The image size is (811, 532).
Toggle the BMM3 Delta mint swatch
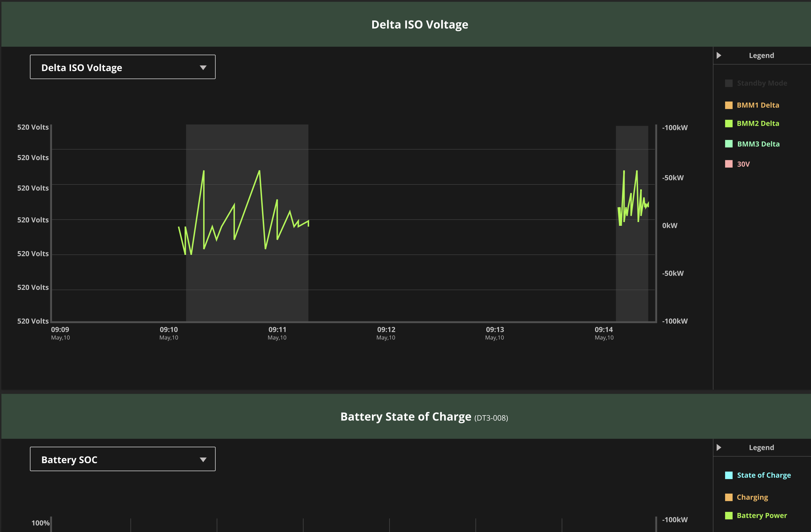tap(729, 144)
